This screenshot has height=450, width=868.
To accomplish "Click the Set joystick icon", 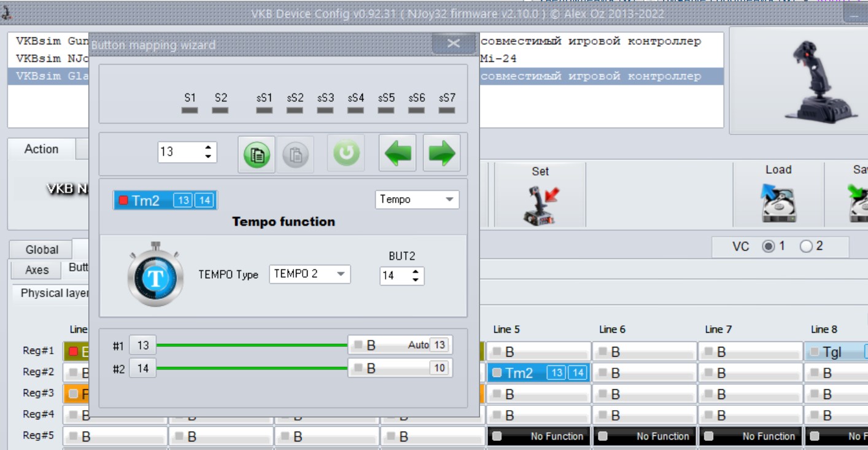I will point(541,206).
